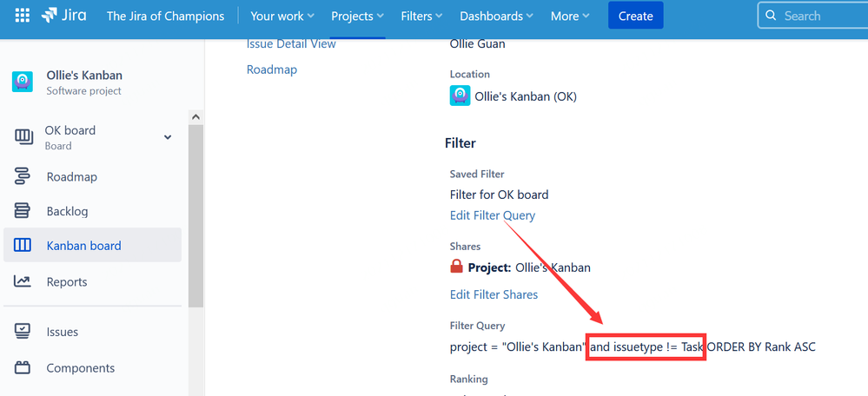Viewport: 868px width, 396px height.
Task: Open the Dashboards dropdown menu
Action: click(x=496, y=16)
